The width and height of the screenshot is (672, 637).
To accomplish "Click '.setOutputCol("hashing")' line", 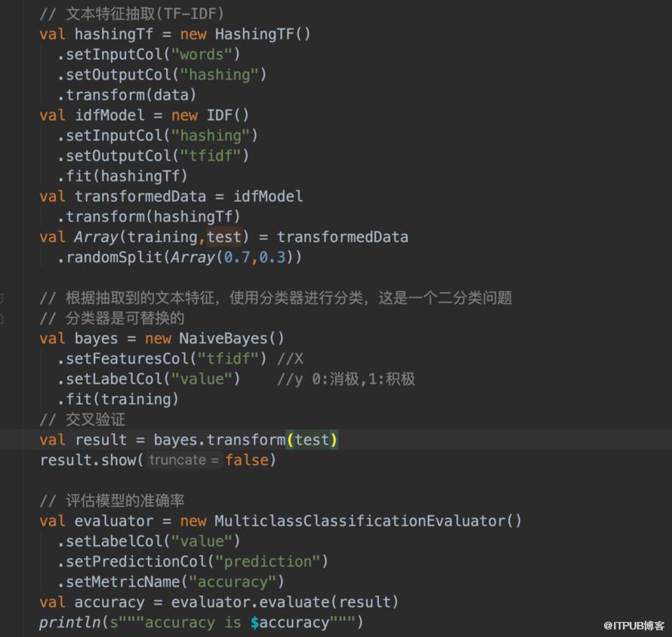I will point(162,75).
